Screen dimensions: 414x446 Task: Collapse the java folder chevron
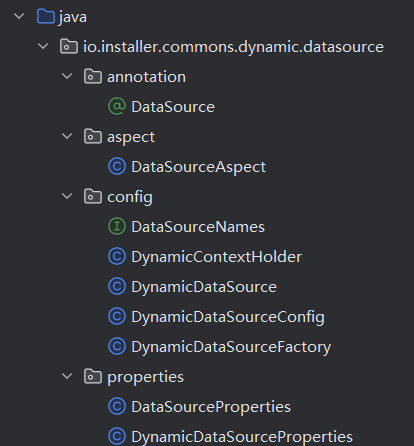click(19, 16)
